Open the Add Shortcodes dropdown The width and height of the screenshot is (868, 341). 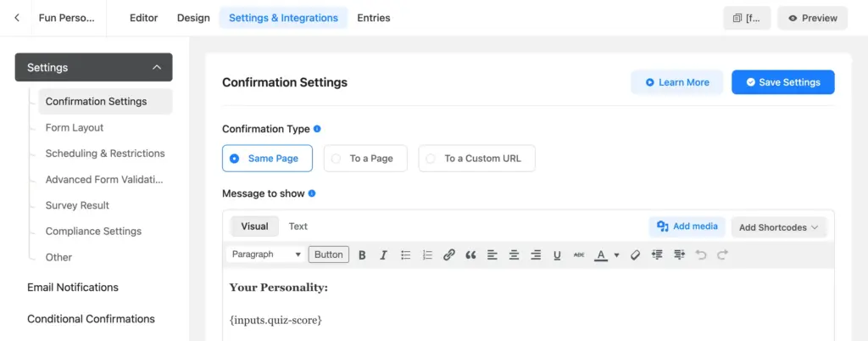pyautogui.click(x=778, y=227)
